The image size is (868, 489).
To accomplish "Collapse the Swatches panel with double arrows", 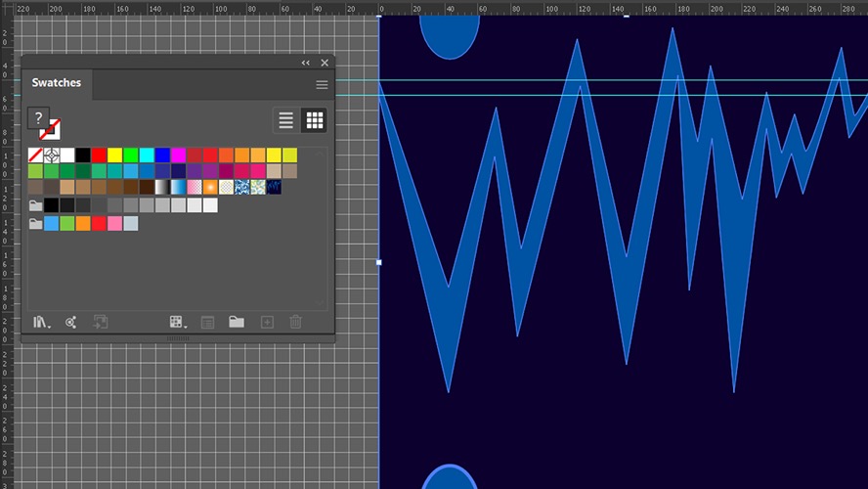I will pyautogui.click(x=306, y=63).
